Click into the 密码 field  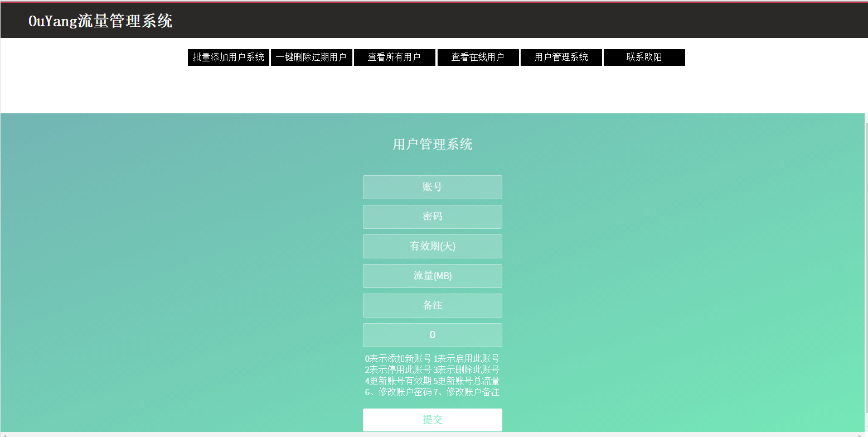[x=432, y=217]
